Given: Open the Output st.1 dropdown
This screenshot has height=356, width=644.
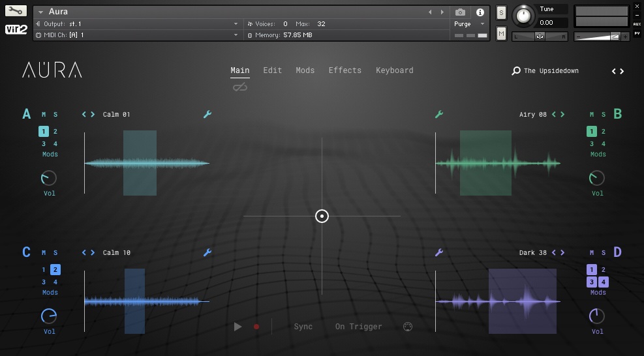Looking at the screenshot, I should 236,24.
